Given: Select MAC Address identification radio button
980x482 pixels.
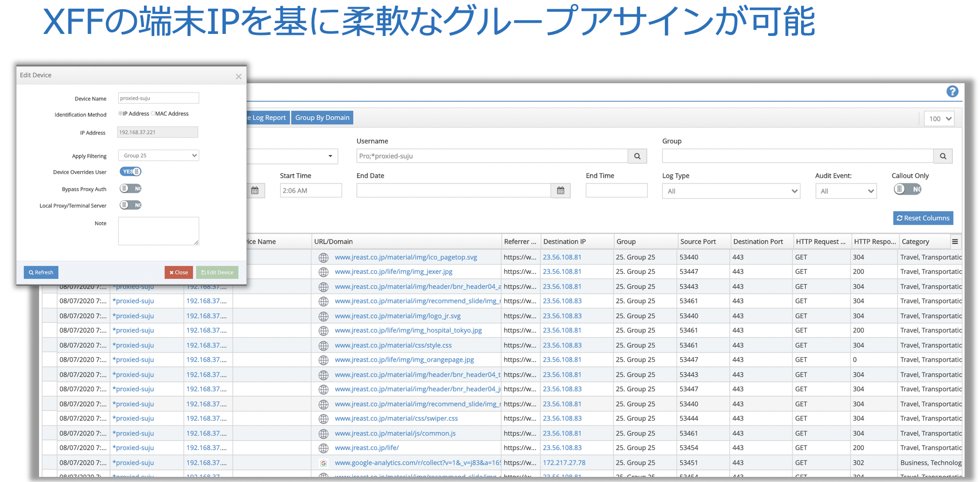Looking at the screenshot, I should click(x=153, y=114).
